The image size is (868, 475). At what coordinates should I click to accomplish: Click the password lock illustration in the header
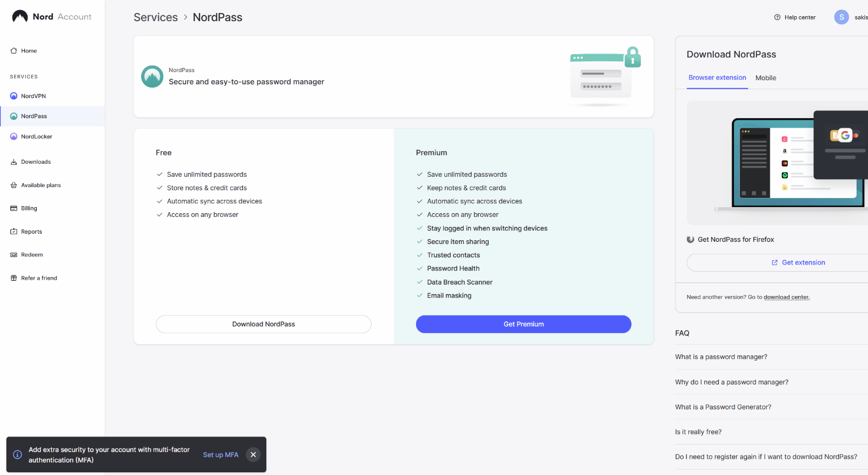click(x=602, y=76)
